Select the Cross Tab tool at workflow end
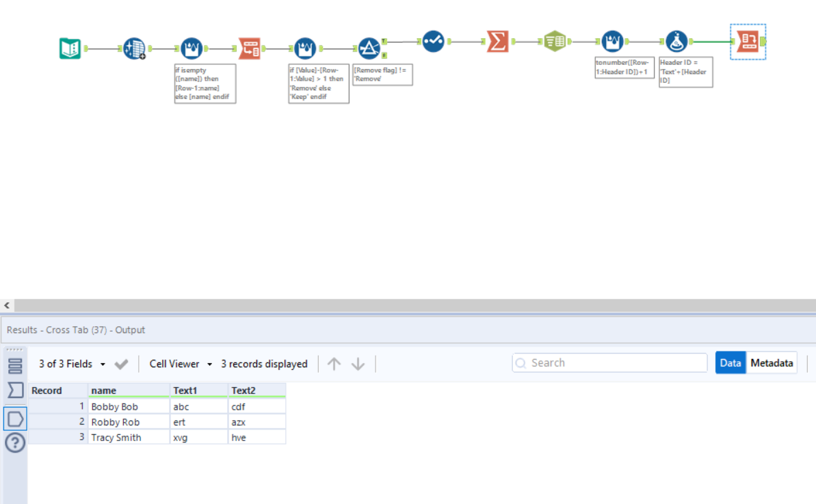 point(748,41)
